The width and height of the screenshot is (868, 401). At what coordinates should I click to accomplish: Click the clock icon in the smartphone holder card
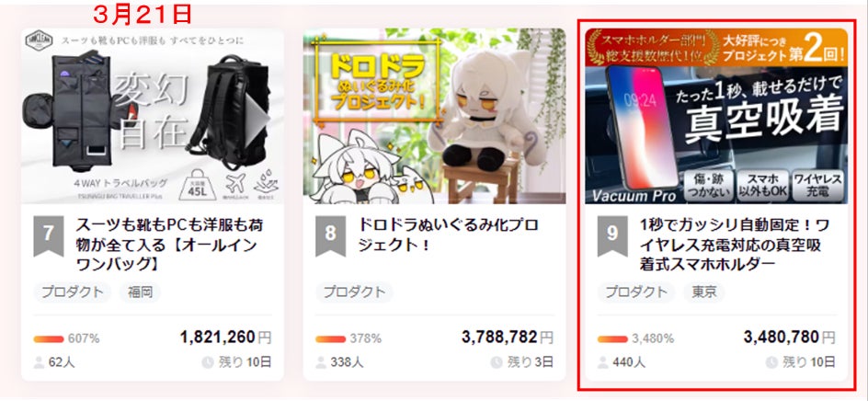[771, 362]
